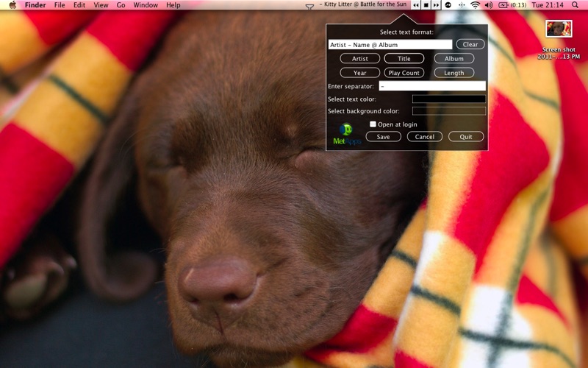588x368 pixels.
Task: Insert the Length tag
Action: click(x=454, y=73)
